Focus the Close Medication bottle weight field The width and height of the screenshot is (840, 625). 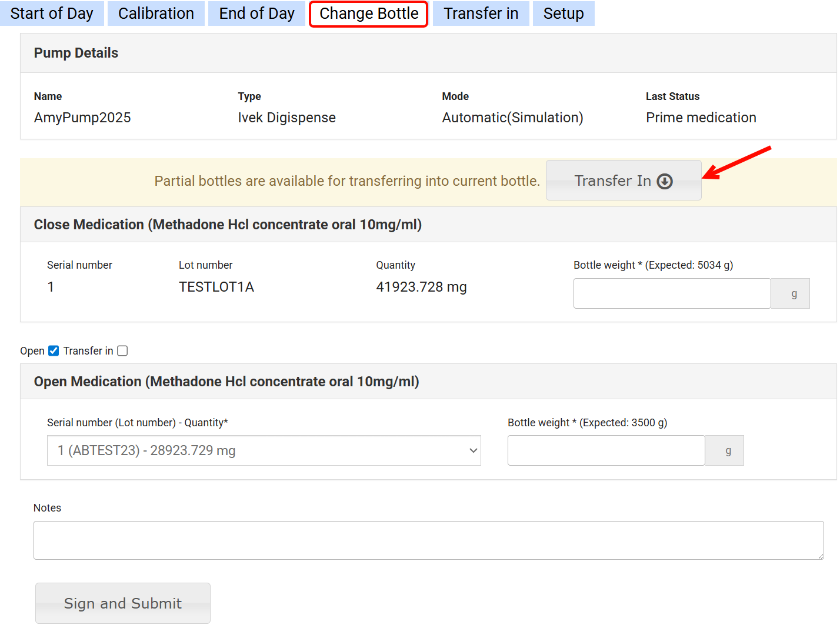point(672,293)
